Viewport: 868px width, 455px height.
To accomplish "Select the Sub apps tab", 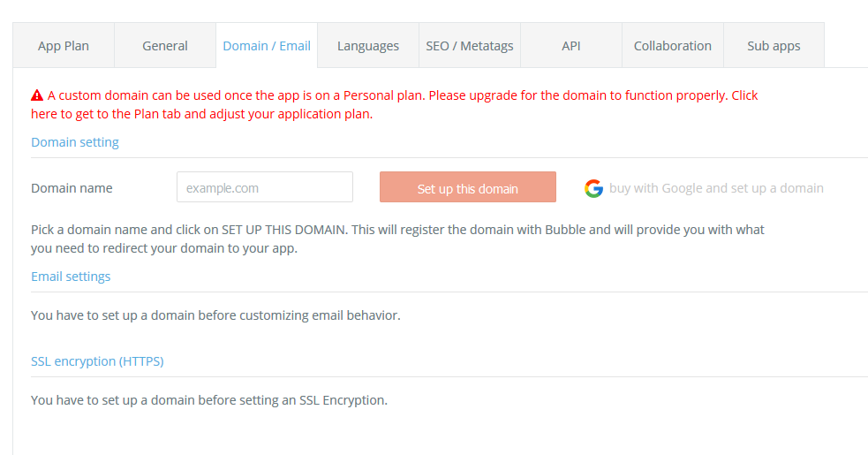I will [774, 45].
